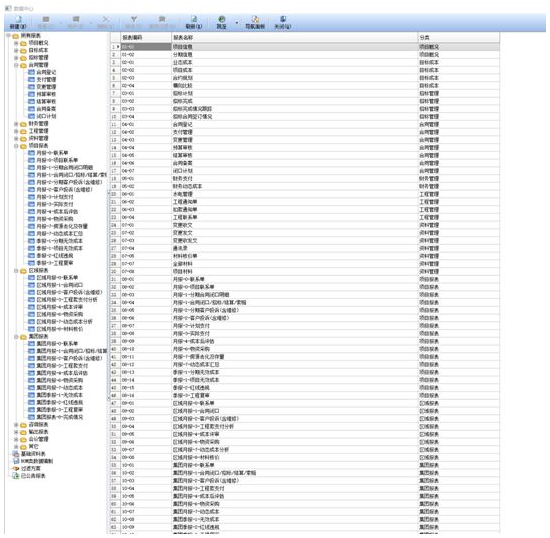Collapse the 区域报表 folder in tree
The image size is (550, 538).
(x=16, y=271)
